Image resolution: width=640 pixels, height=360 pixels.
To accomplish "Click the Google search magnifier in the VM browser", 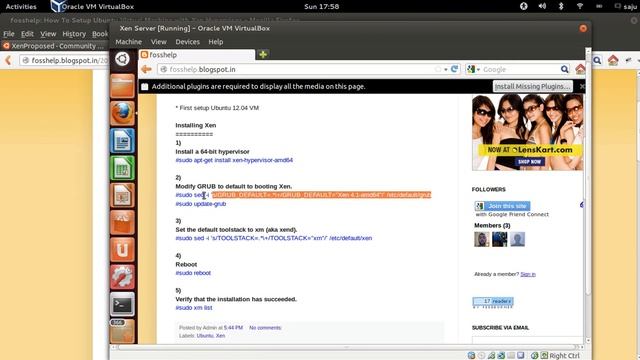I will (x=564, y=69).
